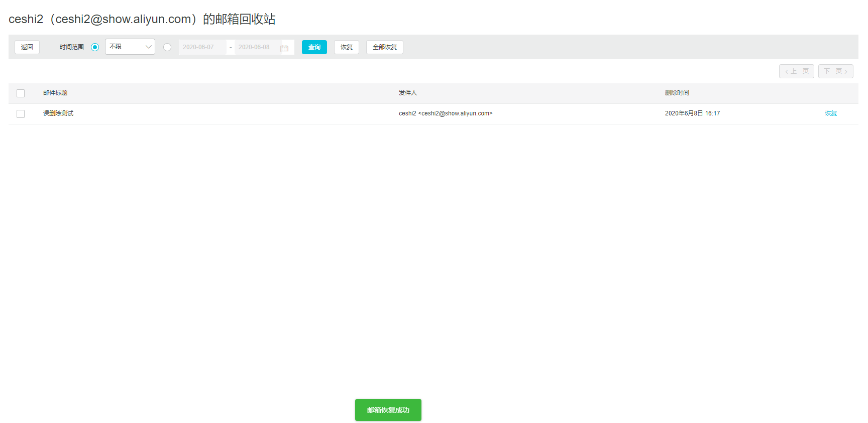Viewport: 868px width, 423px height.
Task: Click the calendar icon in date range
Action: [x=284, y=48]
